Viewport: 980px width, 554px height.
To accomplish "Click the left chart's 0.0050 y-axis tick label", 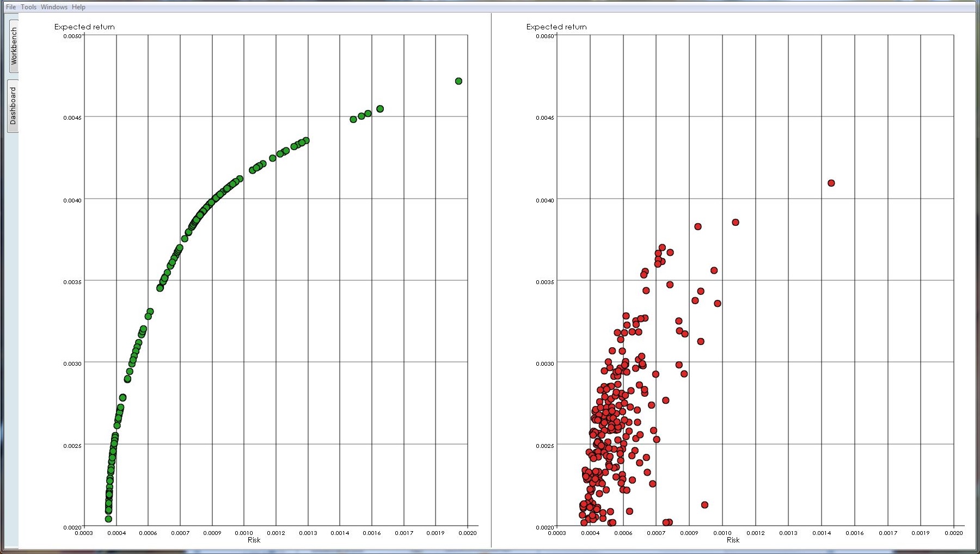I will (x=72, y=36).
